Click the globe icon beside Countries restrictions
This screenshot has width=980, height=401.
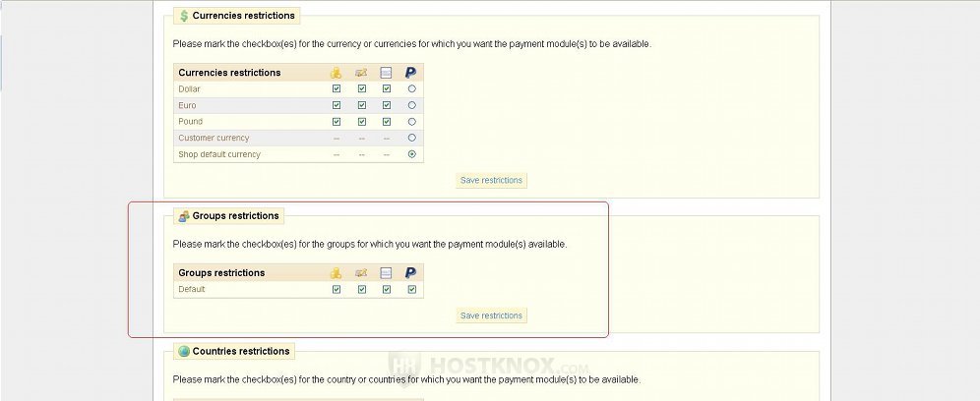184,351
